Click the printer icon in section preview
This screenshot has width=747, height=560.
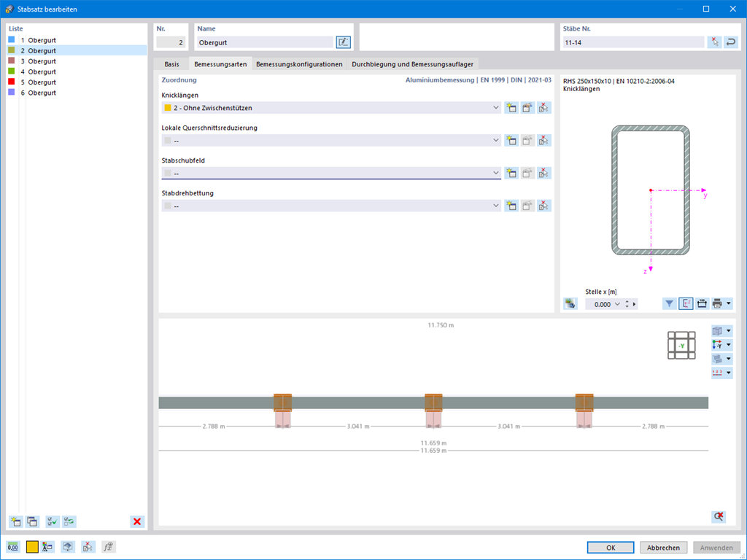coord(717,304)
